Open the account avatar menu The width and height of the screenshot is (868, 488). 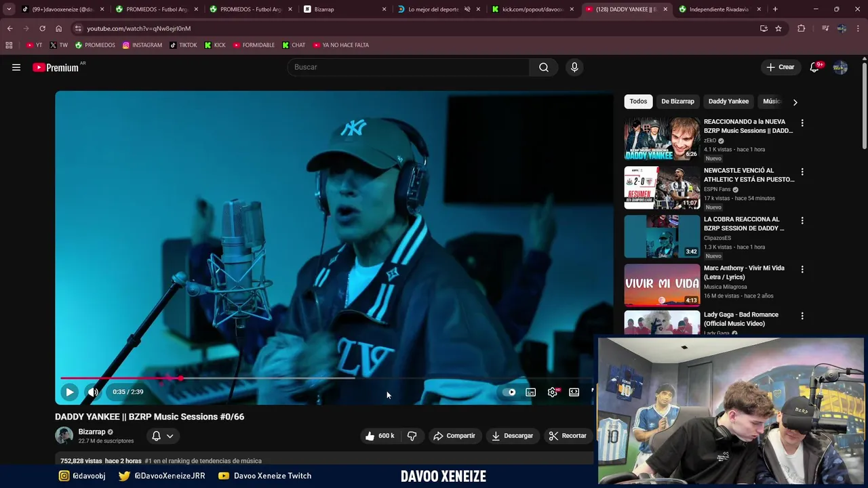(x=840, y=67)
